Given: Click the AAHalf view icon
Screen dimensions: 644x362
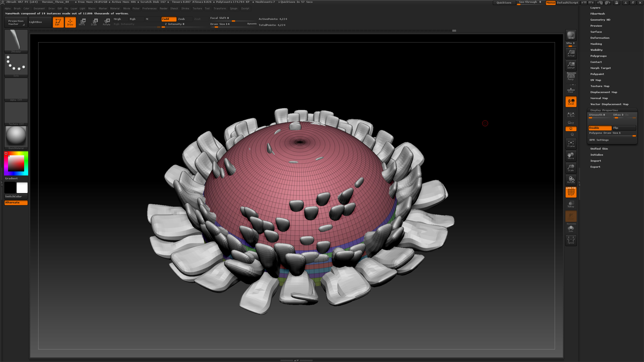Looking at the screenshot, I should 571,65.
